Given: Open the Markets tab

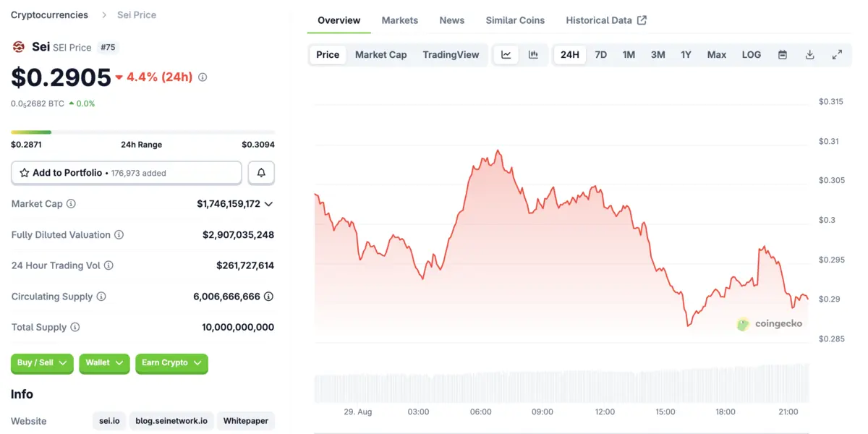Looking at the screenshot, I should click(399, 20).
